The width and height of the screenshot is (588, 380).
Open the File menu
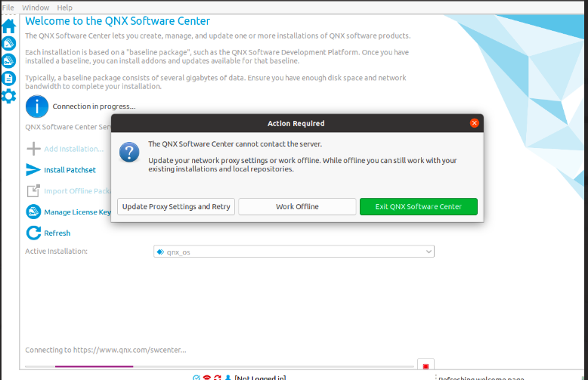[x=8, y=8]
